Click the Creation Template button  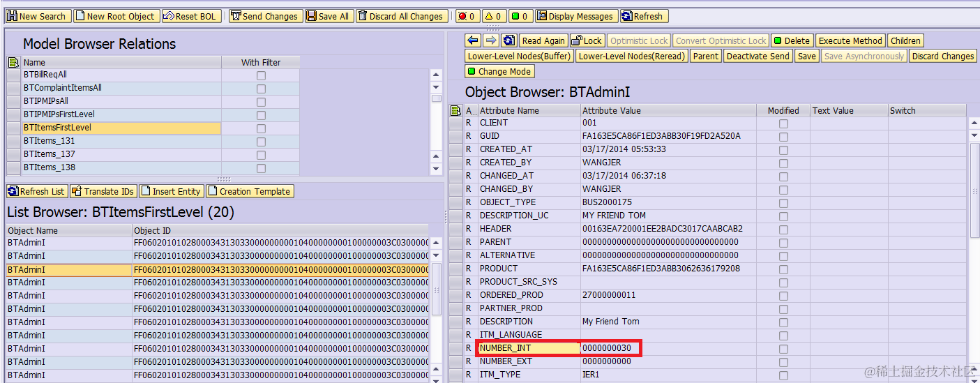pos(250,191)
